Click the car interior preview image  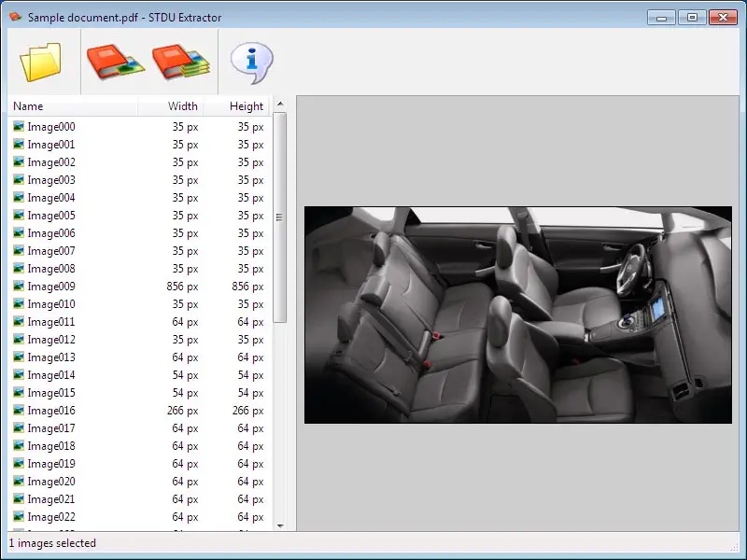point(518,315)
